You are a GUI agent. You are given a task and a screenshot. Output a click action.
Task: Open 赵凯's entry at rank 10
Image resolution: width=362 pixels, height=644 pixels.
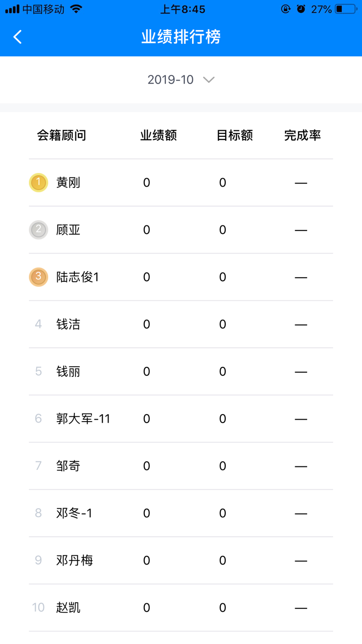(181, 608)
